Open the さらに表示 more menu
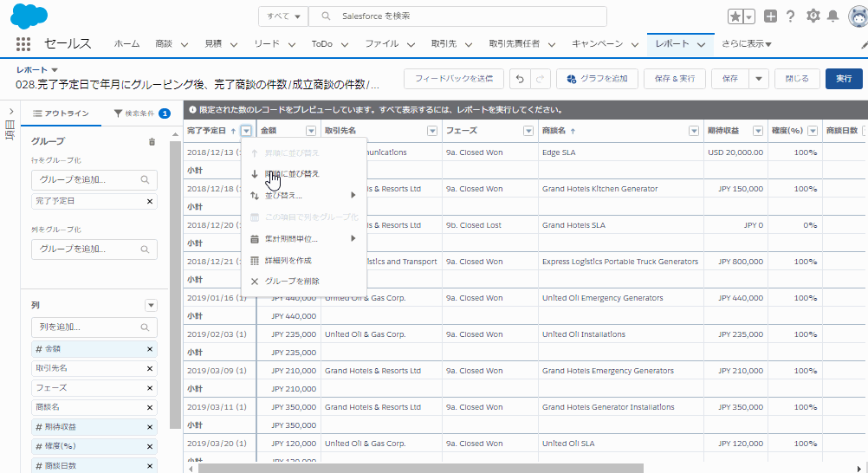868x473 pixels. [746, 44]
